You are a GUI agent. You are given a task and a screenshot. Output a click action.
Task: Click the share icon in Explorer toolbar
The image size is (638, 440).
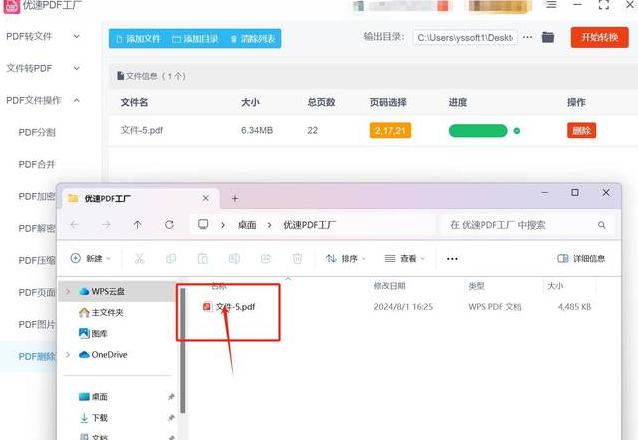(x=266, y=258)
